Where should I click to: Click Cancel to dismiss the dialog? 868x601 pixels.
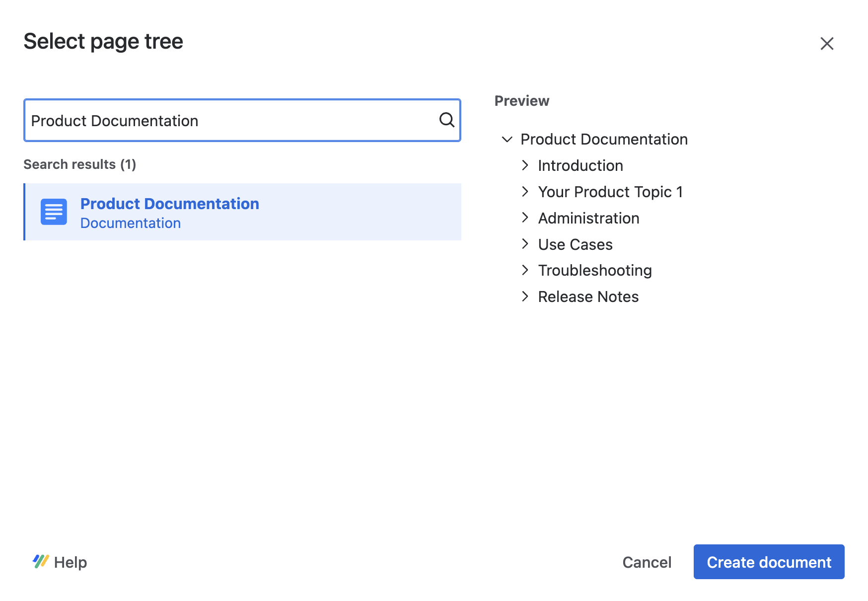click(647, 562)
